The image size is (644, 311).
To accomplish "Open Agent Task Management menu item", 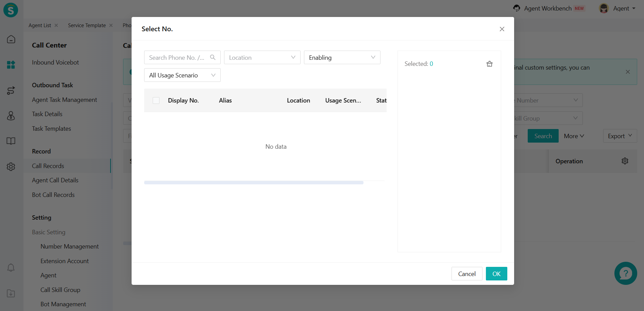I will (65, 100).
